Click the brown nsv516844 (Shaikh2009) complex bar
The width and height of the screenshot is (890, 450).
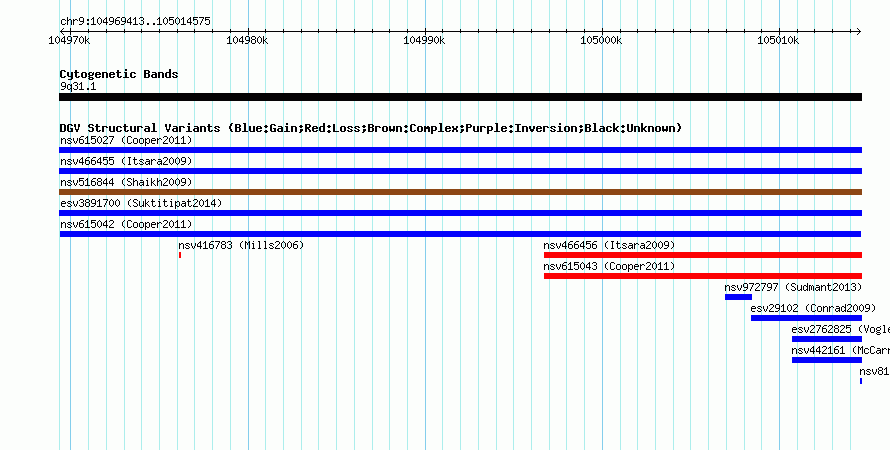pyautogui.click(x=460, y=192)
